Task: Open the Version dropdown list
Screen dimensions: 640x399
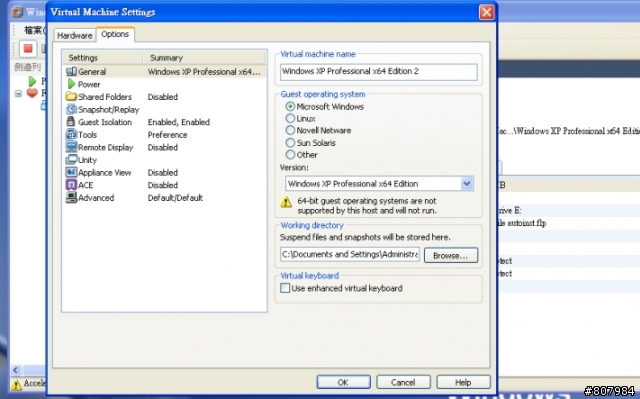Action: [467, 184]
